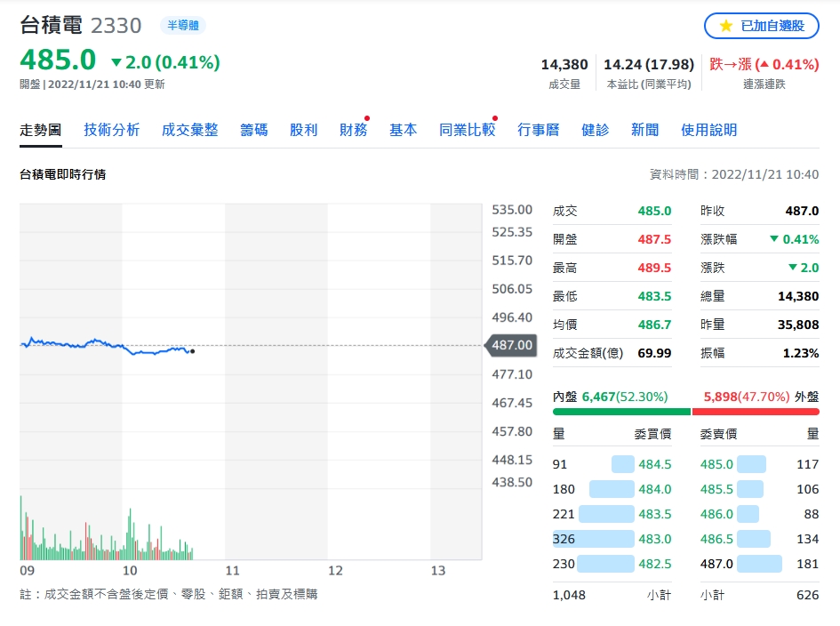Click bid price 483.5

[654, 514]
